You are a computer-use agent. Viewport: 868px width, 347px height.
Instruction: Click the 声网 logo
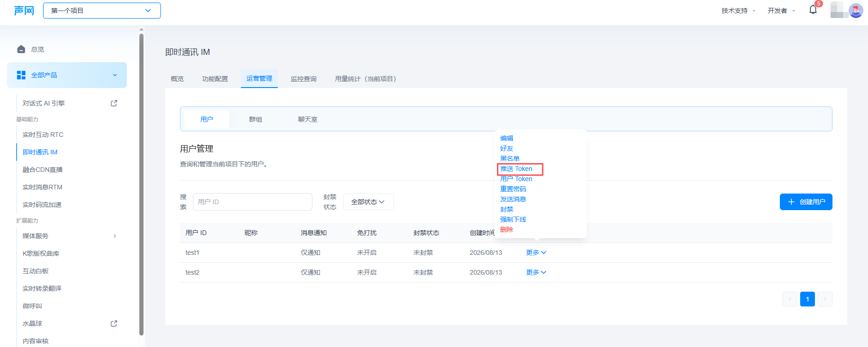tap(24, 11)
